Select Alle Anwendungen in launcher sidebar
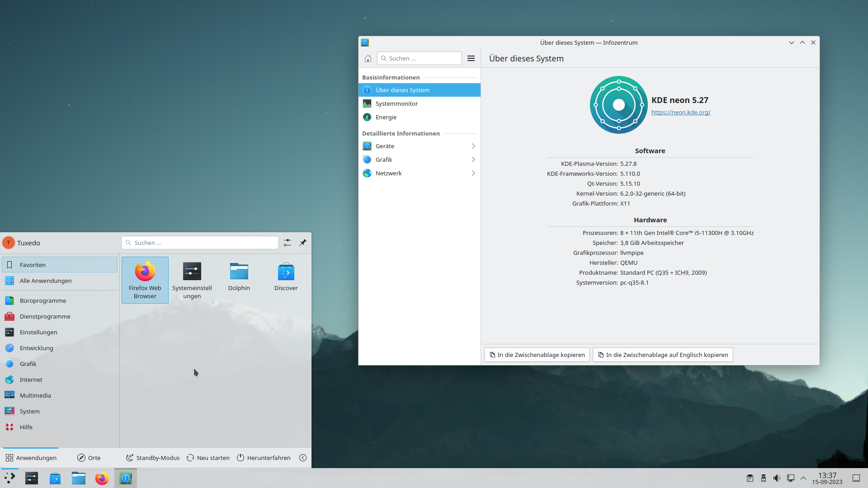 point(46,281)
